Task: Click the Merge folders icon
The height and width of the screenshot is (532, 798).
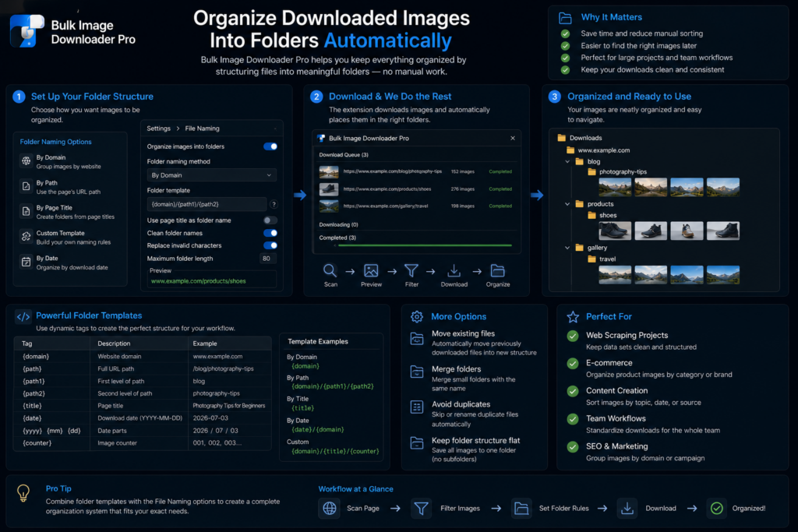Action: click(x=417, y=372)
